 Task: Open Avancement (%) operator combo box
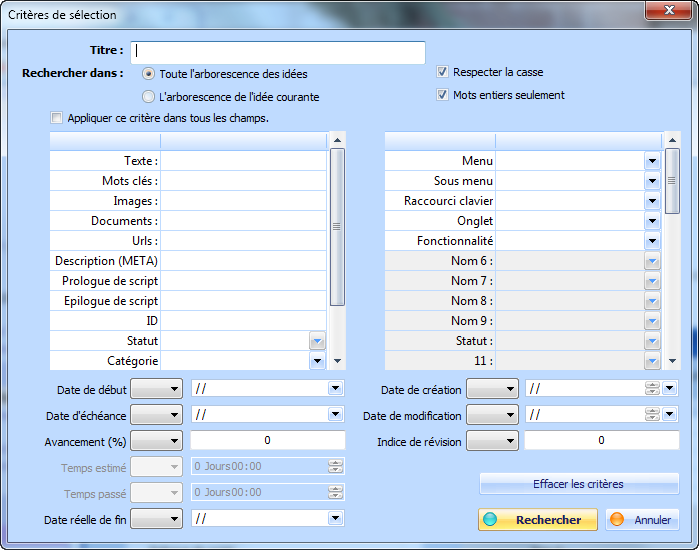(156, 441)
